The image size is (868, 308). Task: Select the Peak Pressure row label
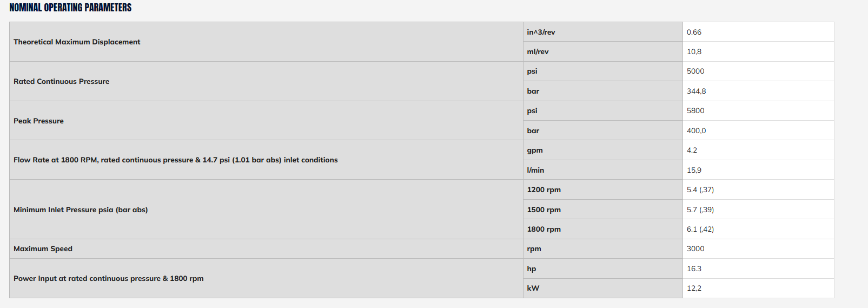[x=38, y=121]
